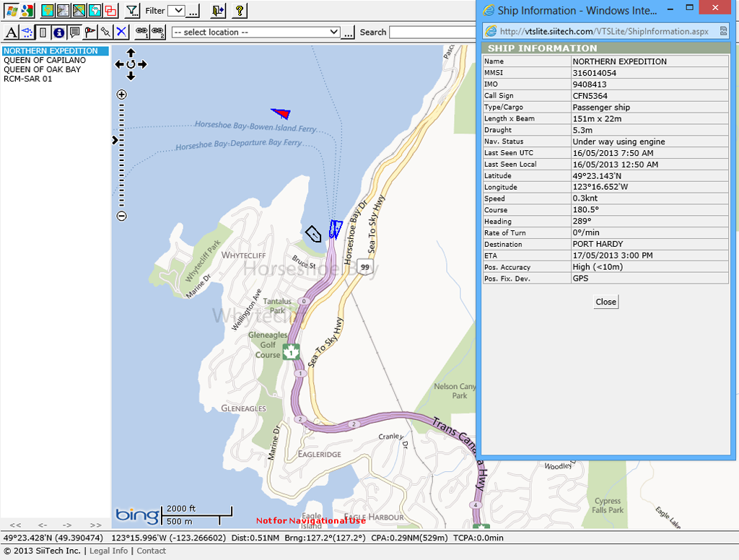Close the Ship Information panel with Close button
739x560 pixels.
605,302
